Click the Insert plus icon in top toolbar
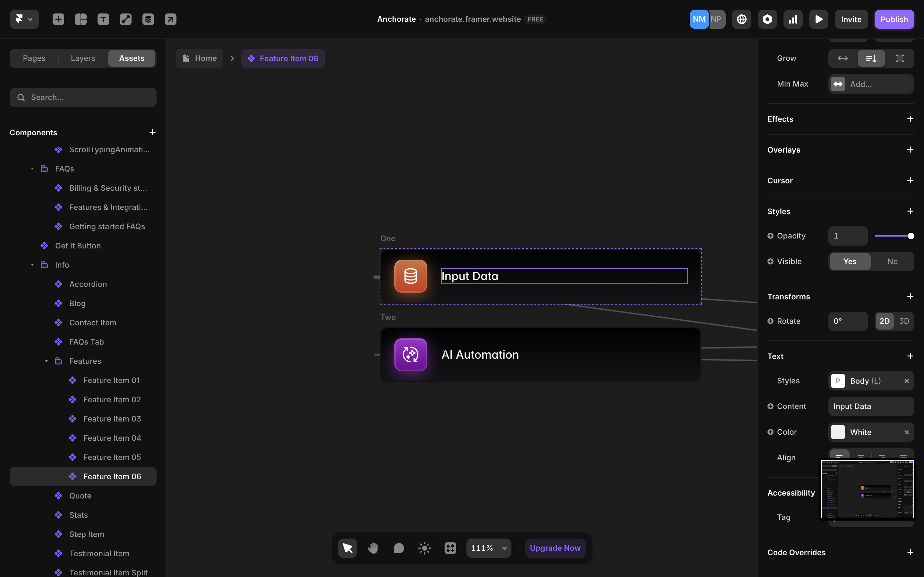 point(58,19)
